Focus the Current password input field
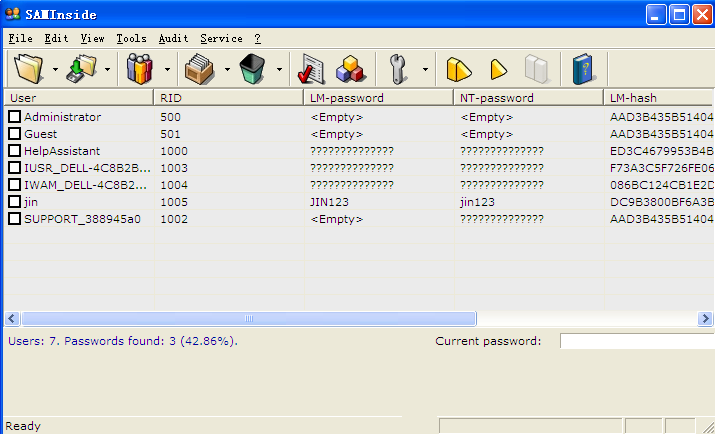The image size is (715, 434). pyautogui.click(x=637, y=341)
